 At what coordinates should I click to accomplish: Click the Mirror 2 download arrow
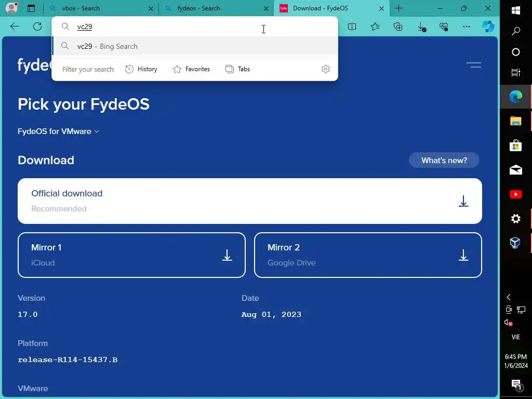tap(463, 255)
